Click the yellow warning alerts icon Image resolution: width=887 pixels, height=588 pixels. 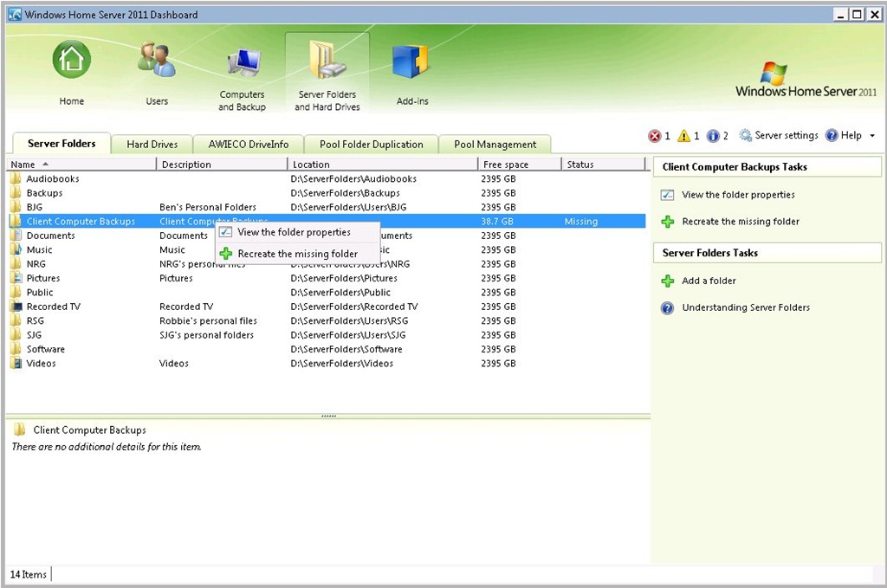point(684,136)
